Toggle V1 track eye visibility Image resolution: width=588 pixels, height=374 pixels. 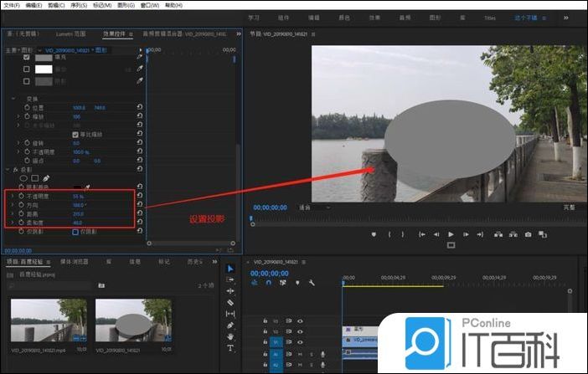pyautogui.click(x=301, y=342)
